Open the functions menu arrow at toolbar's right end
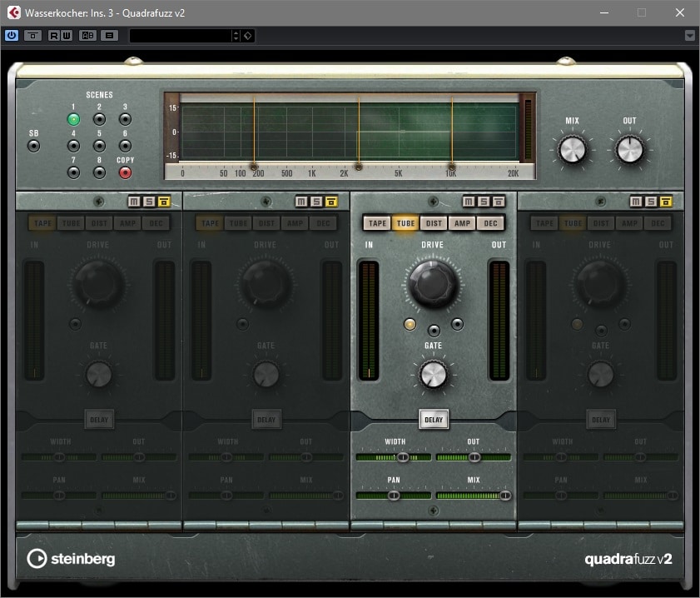700x598 pixels. tap(690, 36)
